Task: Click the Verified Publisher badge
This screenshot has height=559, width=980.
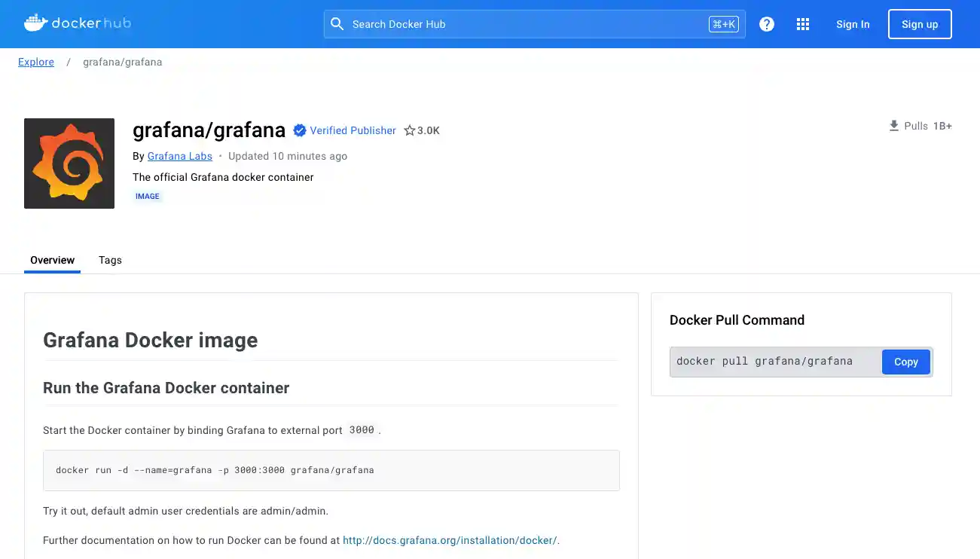Action: [344, 130]
